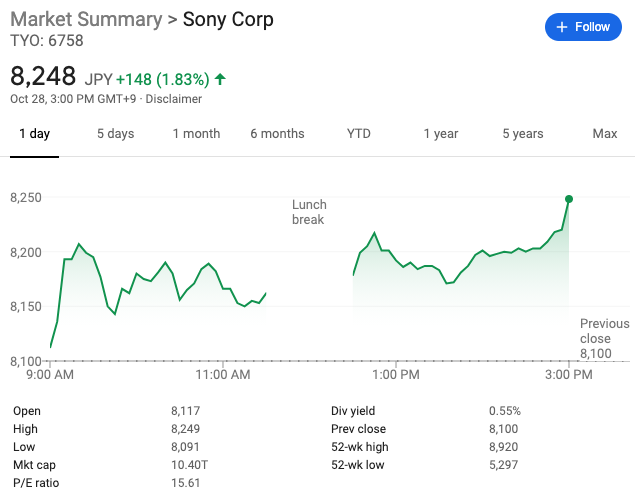The height and width of the screenshot is (500, 635).
Task: Click the 8,200 y-axis label
Action: pyautogui.click(x=26, y=252)
